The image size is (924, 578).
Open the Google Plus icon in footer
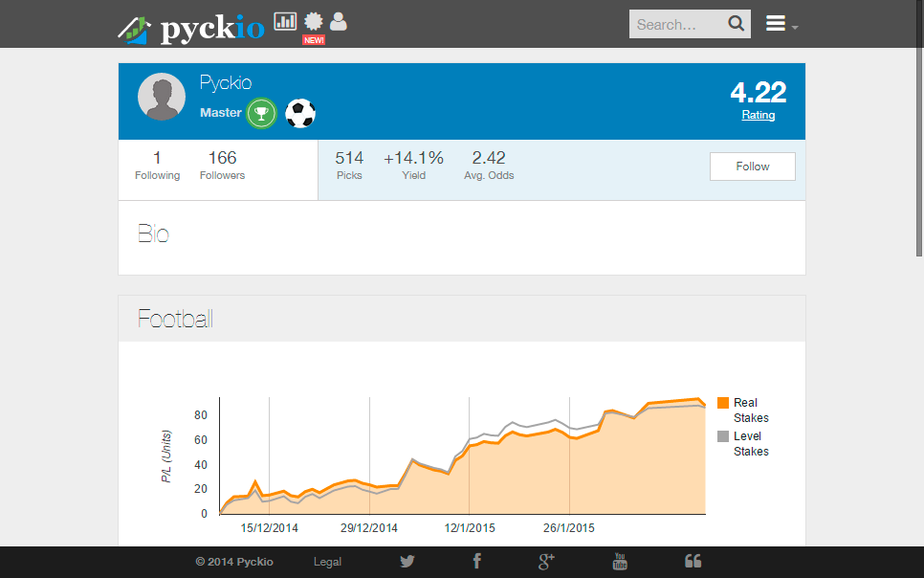point(546,561)
